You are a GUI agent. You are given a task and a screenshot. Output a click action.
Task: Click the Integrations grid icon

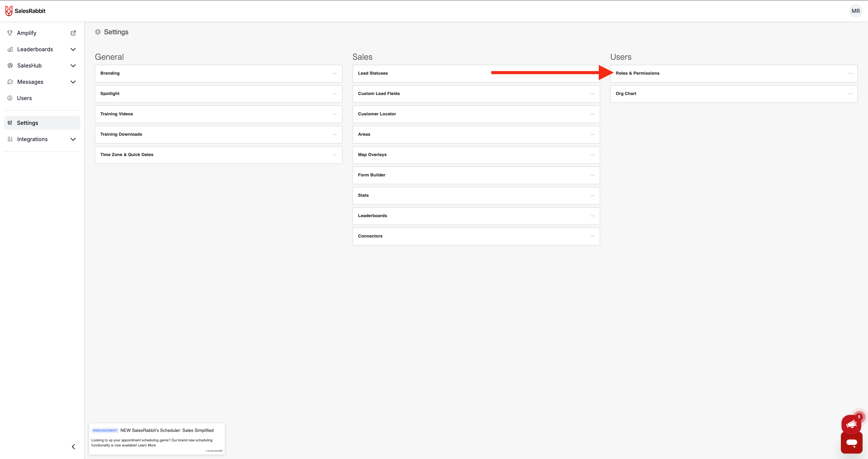(x=10, y=139)
